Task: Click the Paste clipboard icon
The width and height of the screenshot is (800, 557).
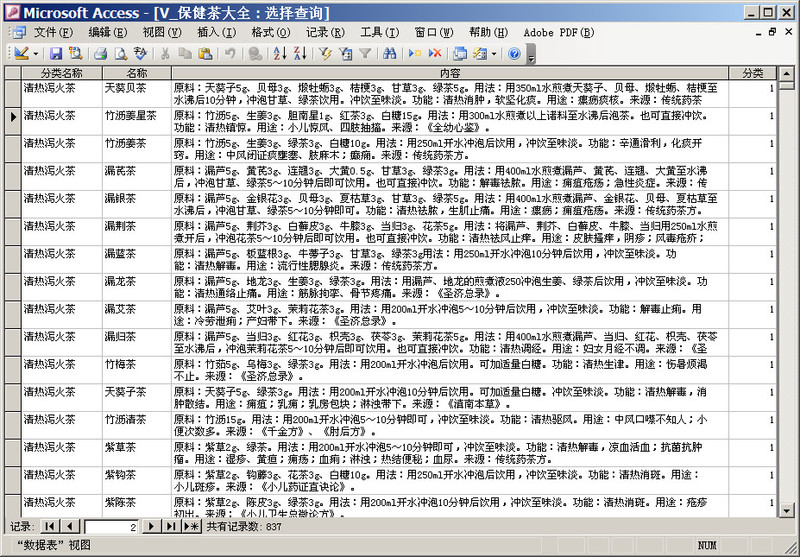Action: tap(205, 53)
